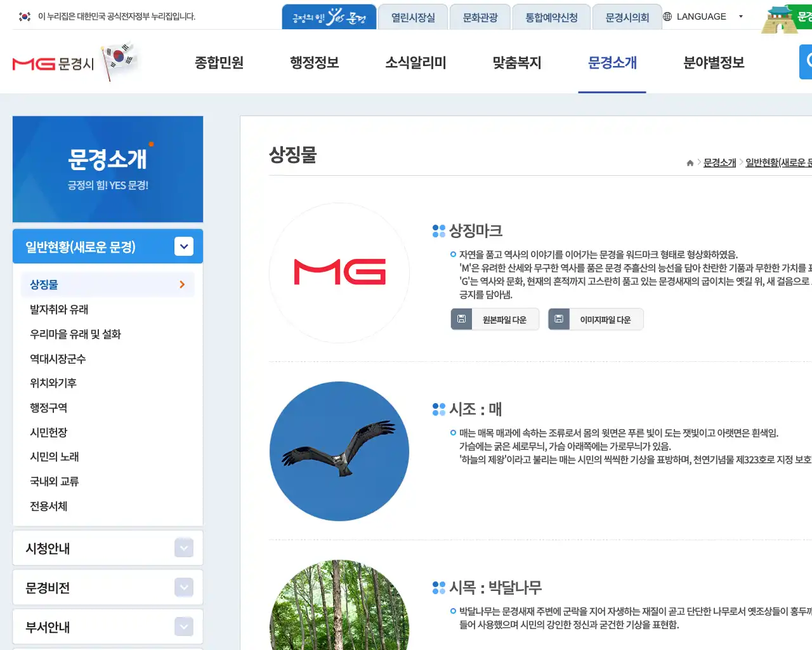Click the 상징물 page title
Screen dimensions: 812x650
(293, 154)
